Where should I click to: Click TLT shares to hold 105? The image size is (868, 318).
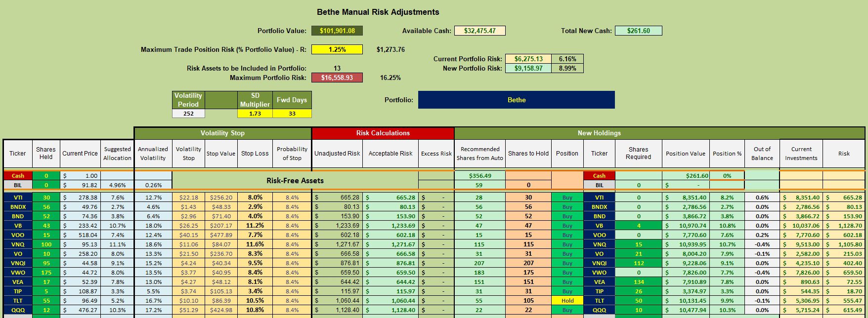pyautogui.click(x=528, y=301)
